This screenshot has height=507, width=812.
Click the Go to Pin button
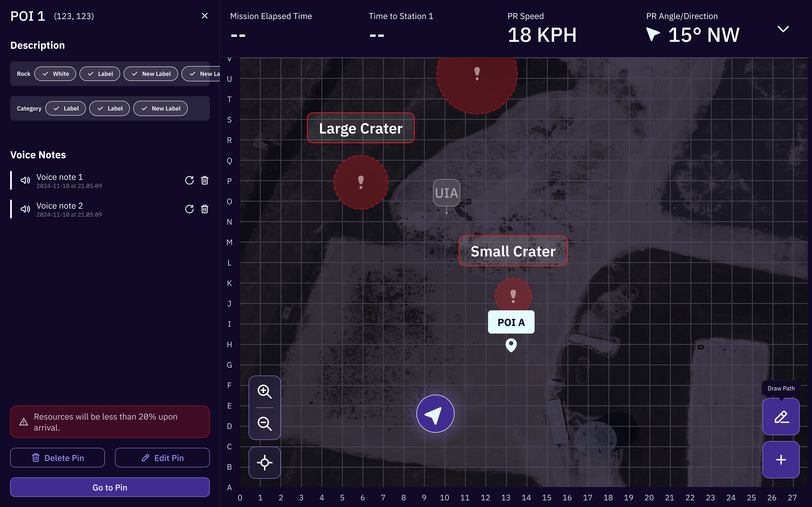[x=110, y=487]
